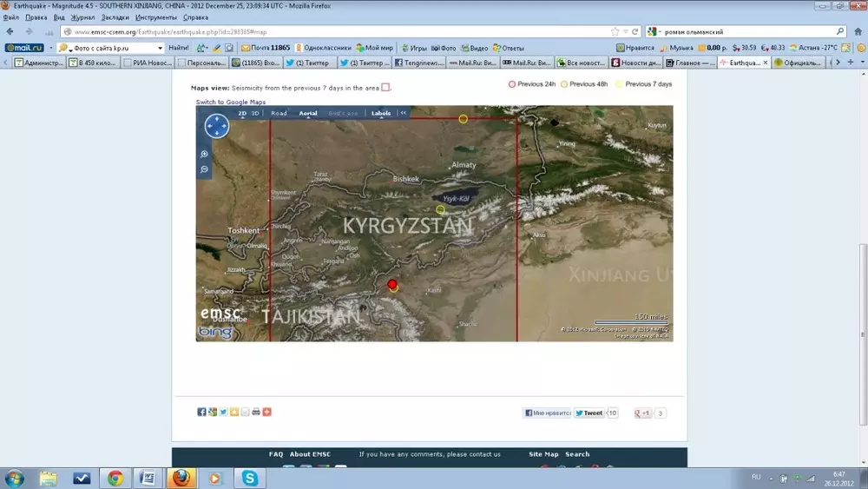
Task: Open the Журнал menu
Action: pyautogui.click(x=82, y=17)
